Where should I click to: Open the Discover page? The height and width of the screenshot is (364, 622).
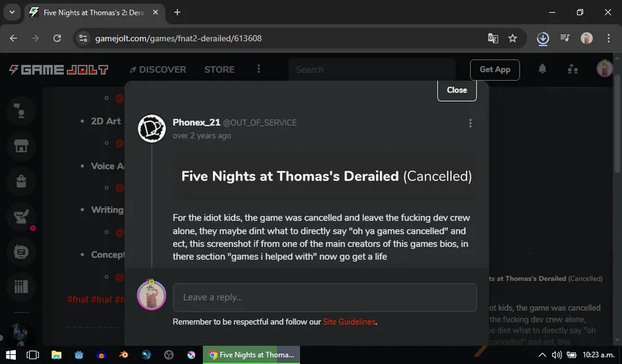click(158, 70)
